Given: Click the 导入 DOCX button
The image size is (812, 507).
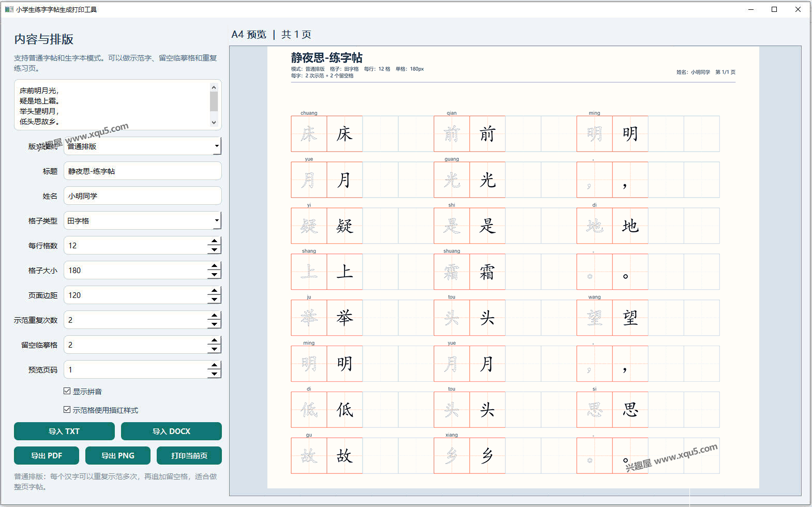Looking at the screenshot, I should (171, 431).
